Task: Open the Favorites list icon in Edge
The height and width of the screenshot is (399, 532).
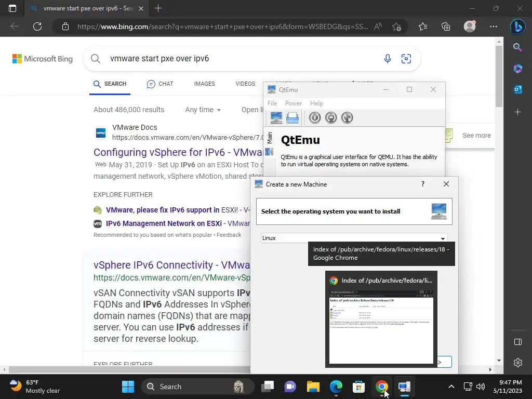Action: pos(423,26)
